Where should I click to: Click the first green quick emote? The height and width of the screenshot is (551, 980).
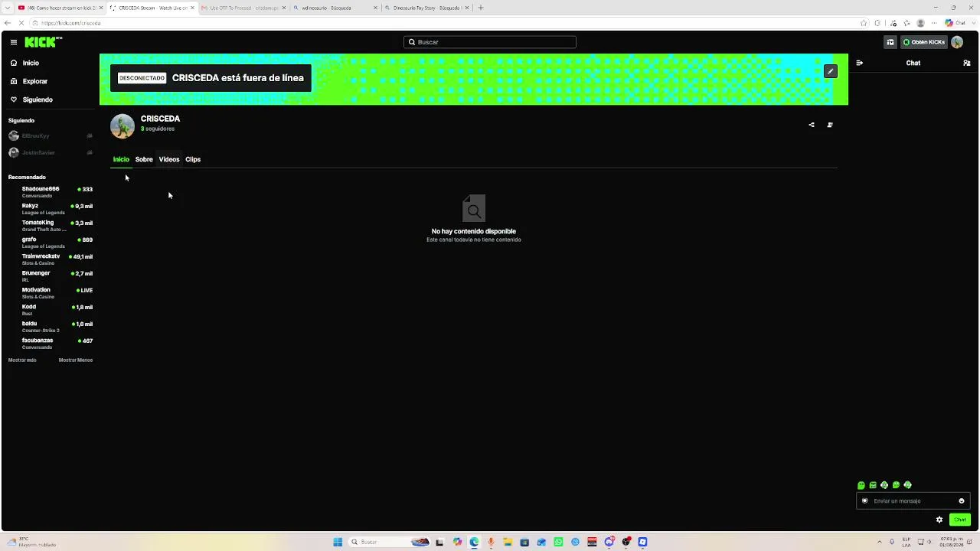(x=861, y=485)
